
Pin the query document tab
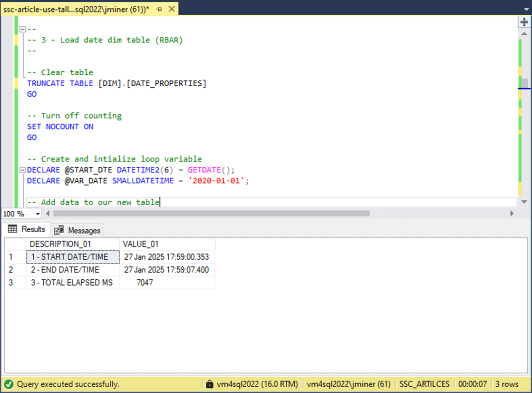(x=159, y=9)
